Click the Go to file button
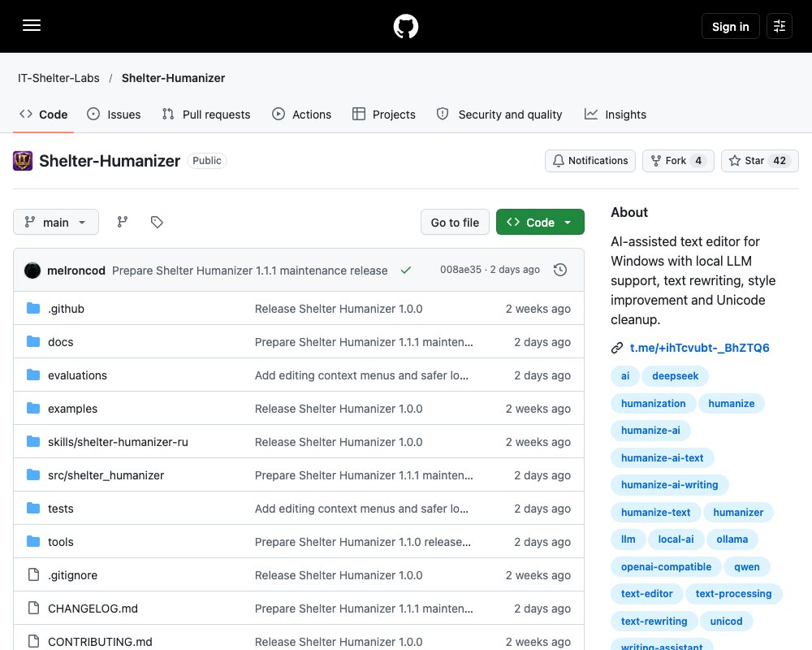The width and height of the screenshot is (812, 650). tap(455, 222)
